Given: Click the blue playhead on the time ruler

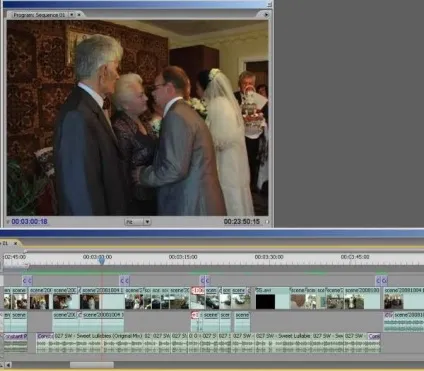Looking at the screenshot, I should pyautogui.click(x=102, y=261).
